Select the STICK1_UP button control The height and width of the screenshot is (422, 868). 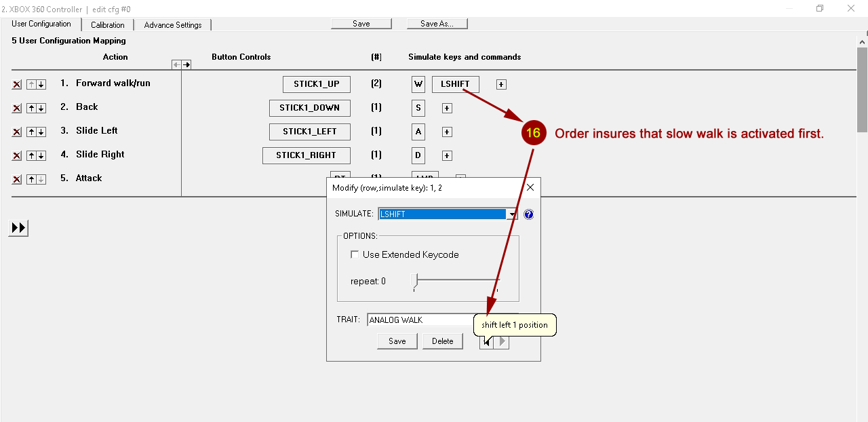point(316,84)
